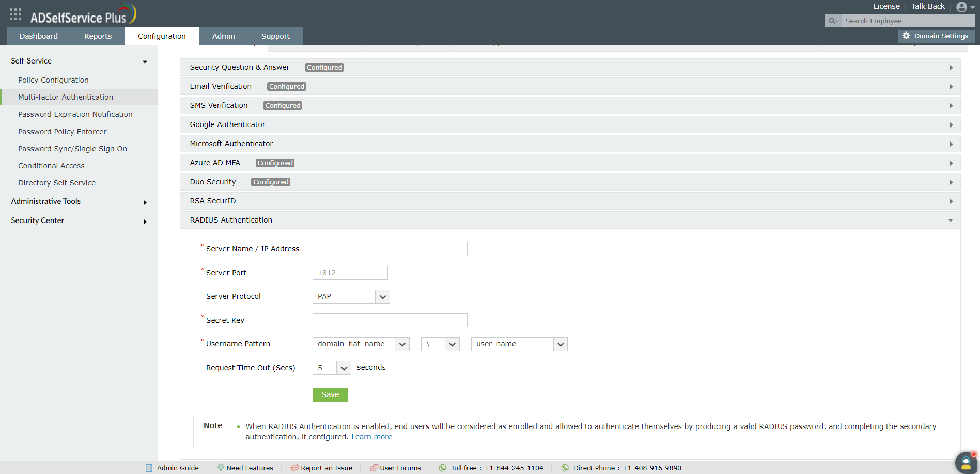Open the Server Protocol dropdown

351,297
